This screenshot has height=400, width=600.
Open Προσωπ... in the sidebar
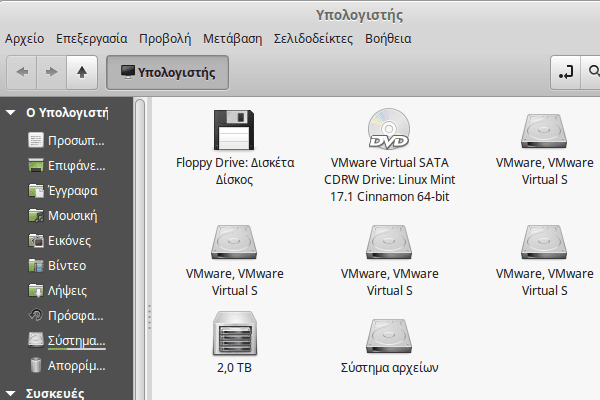tap(76, 141)
